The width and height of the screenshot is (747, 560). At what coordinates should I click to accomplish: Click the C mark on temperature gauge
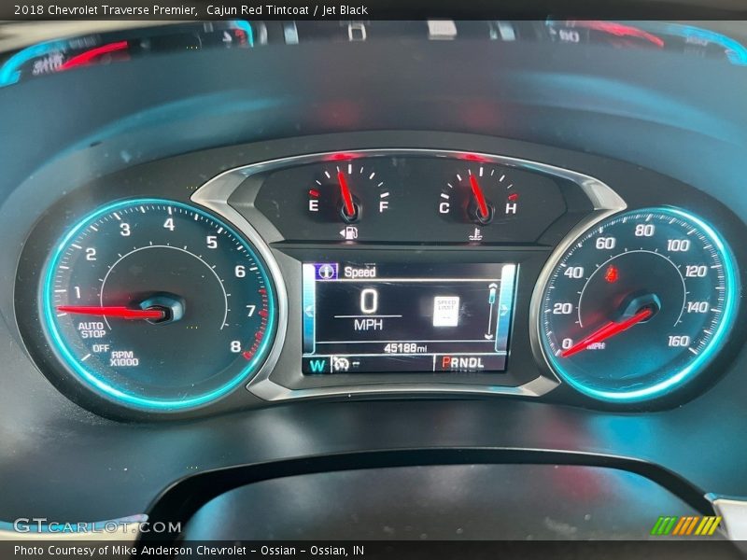(x=444, y=207)
